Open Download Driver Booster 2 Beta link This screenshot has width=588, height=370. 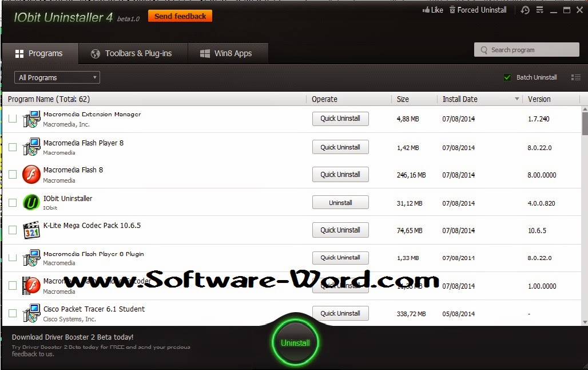click(73, 337)
